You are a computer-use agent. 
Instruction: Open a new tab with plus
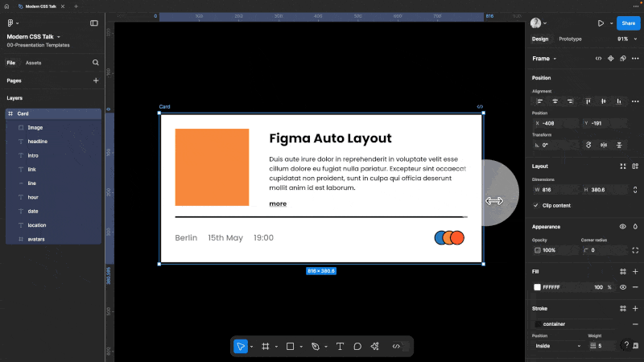[x=76, y=6]
